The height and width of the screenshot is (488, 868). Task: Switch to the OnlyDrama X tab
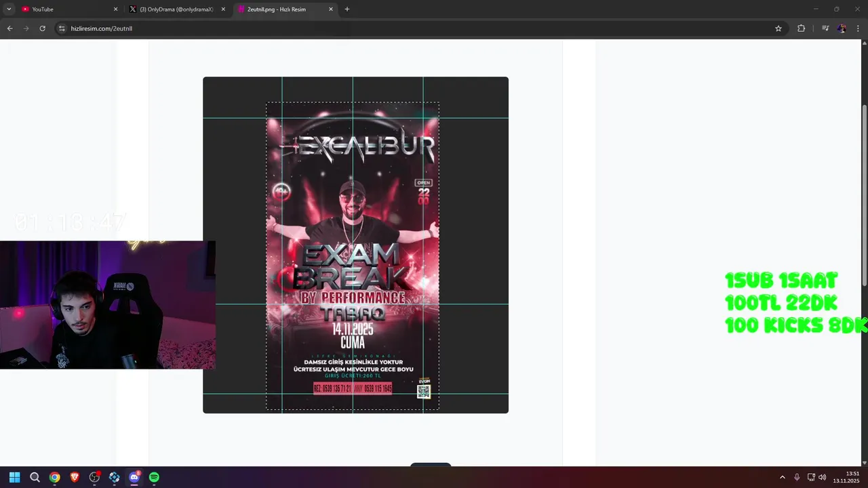click(176, 9)
